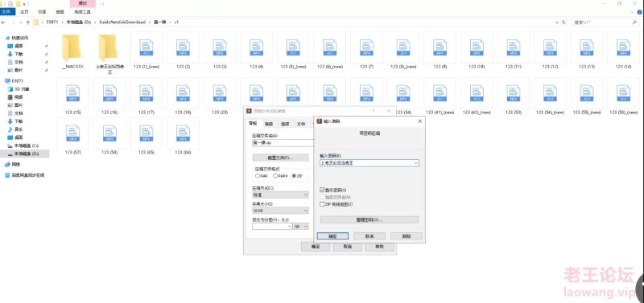Select the 上老王论坛当老王 folder
Screen dimensions: 644x303
(109, 54)
